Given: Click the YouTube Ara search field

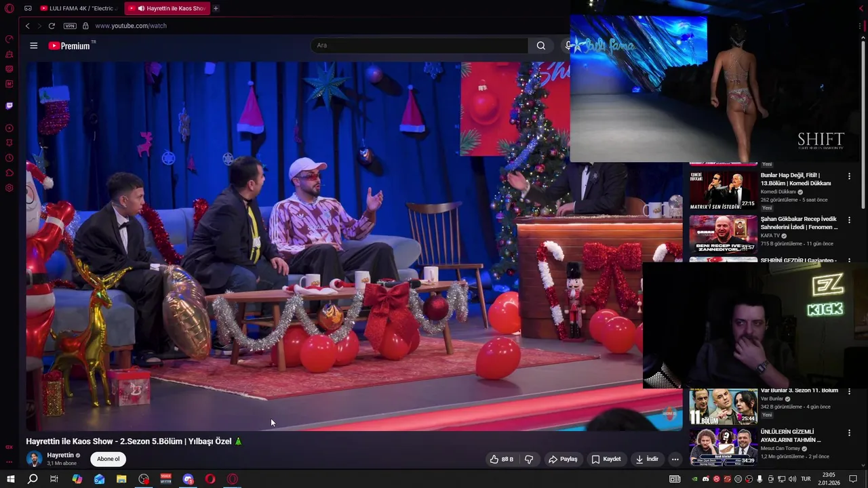Looking at the screenshot, I should [419, 45].
